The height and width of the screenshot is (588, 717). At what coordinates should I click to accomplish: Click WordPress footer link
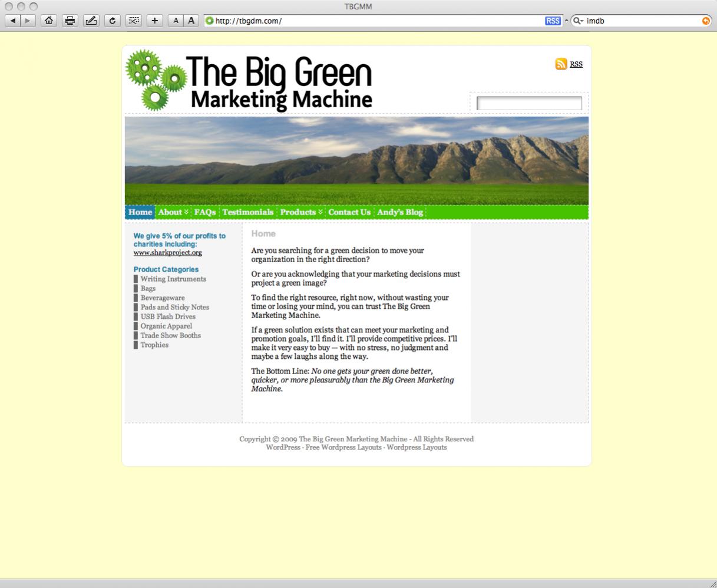(283, 447)
